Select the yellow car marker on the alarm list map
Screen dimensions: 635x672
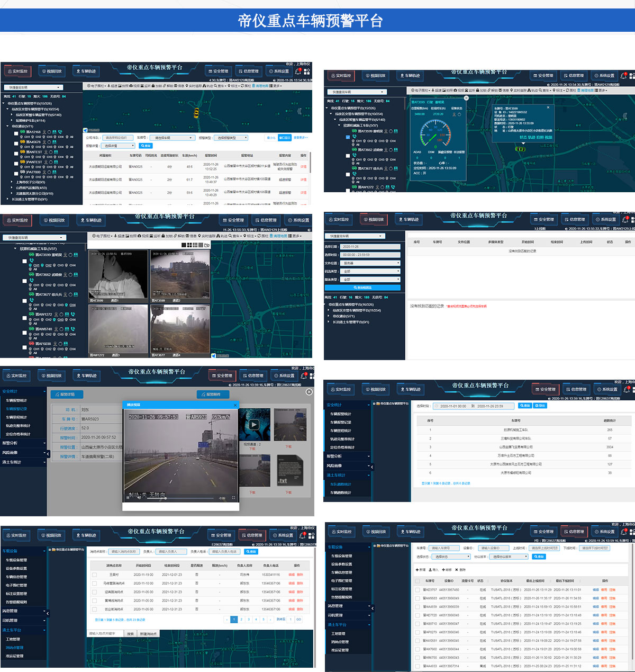click(196, 112)
